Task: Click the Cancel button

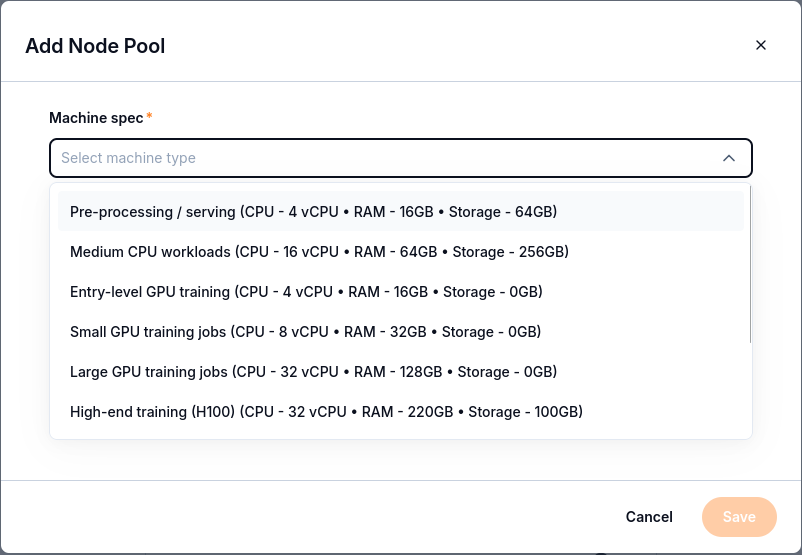Action: pos(649,517)
